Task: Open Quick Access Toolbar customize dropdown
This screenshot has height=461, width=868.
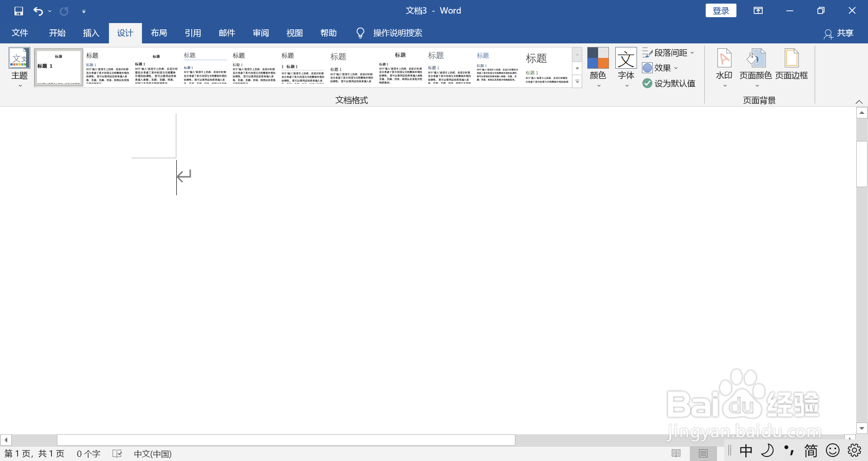Action: [x=84, y=11]
